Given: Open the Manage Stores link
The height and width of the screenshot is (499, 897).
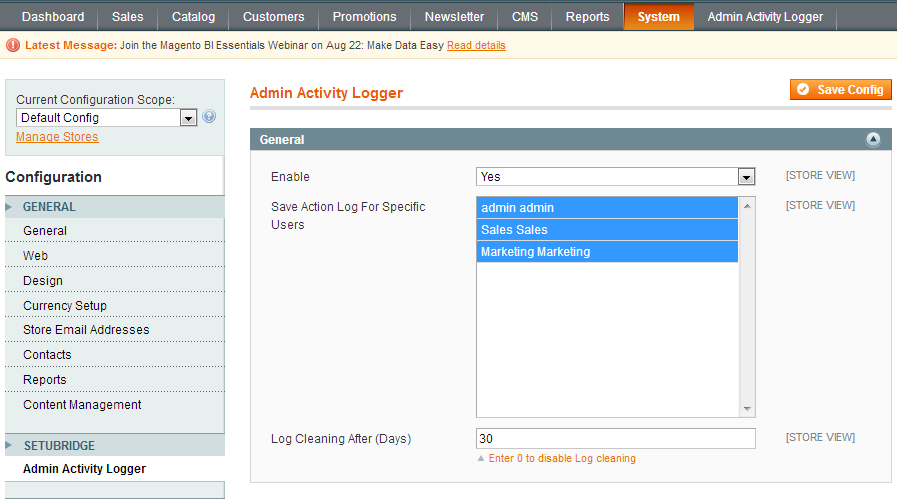Looking at the screenshot, I should [x=57, y=137].
